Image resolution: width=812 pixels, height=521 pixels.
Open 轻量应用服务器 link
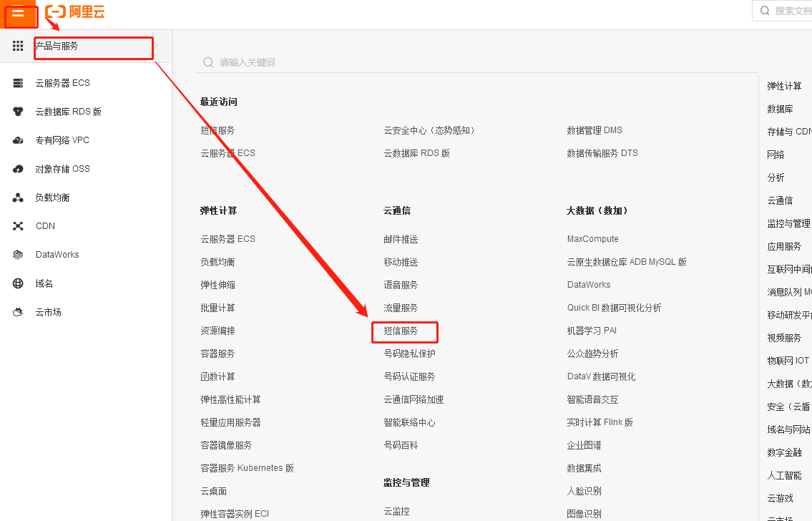(230, 423)
